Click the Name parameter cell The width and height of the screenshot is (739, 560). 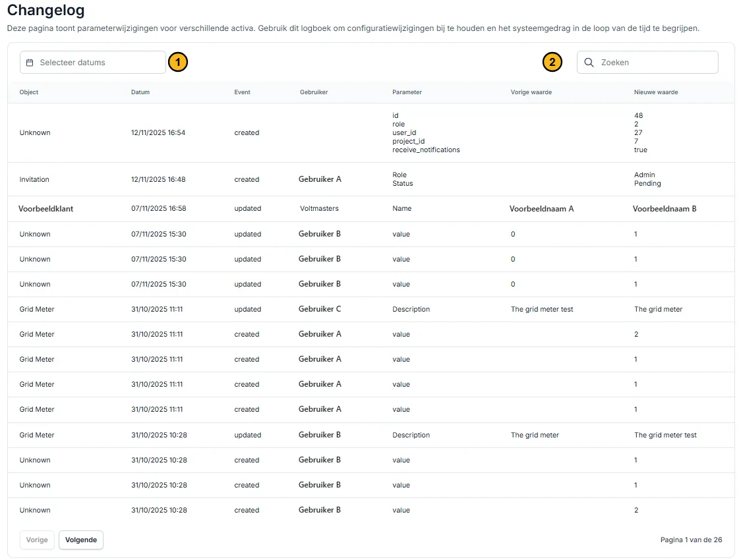401,209
